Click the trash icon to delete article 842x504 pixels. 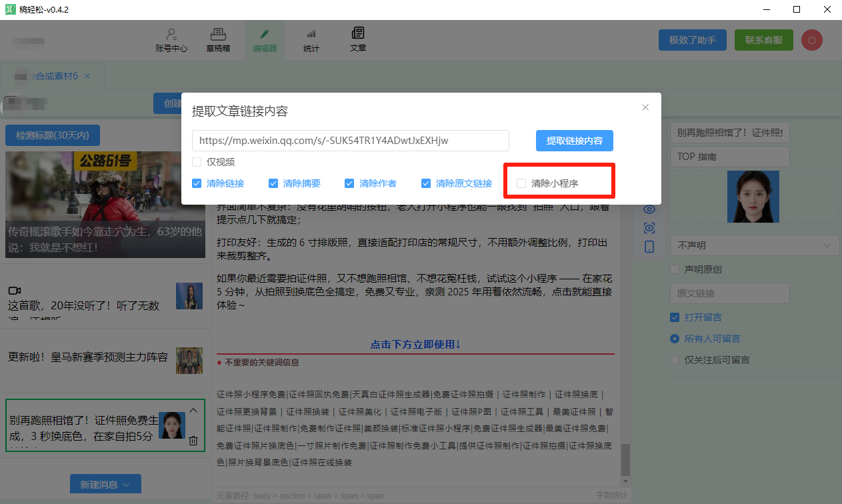pyautogui.click(x=193, y=440)
